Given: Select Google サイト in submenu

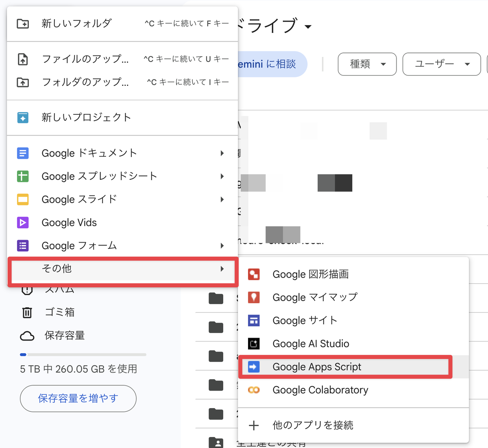Looking at the screenshot, I should click(353, 321).
